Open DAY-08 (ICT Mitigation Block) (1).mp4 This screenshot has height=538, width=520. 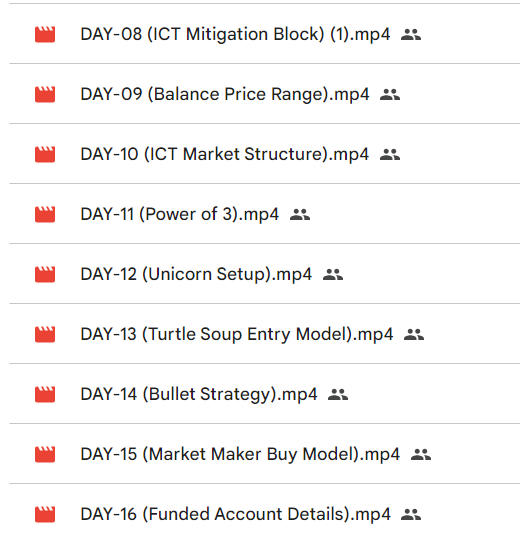[x=235, y=34]
